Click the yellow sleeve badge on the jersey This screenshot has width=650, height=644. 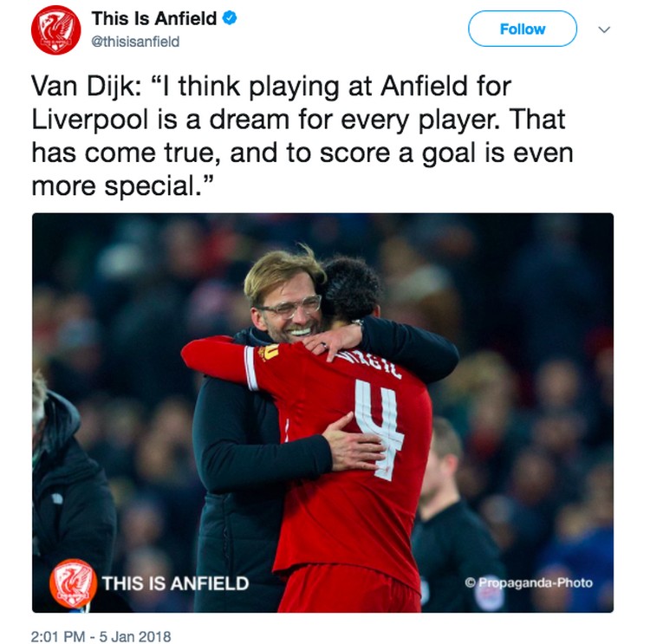pyautogui.click(x=269, y=353)
